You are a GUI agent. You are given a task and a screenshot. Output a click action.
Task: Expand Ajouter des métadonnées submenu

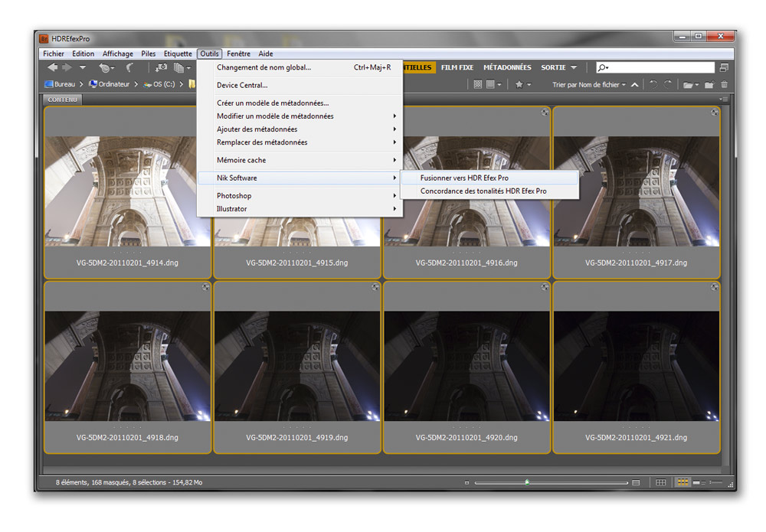click(x=300, y=129)
